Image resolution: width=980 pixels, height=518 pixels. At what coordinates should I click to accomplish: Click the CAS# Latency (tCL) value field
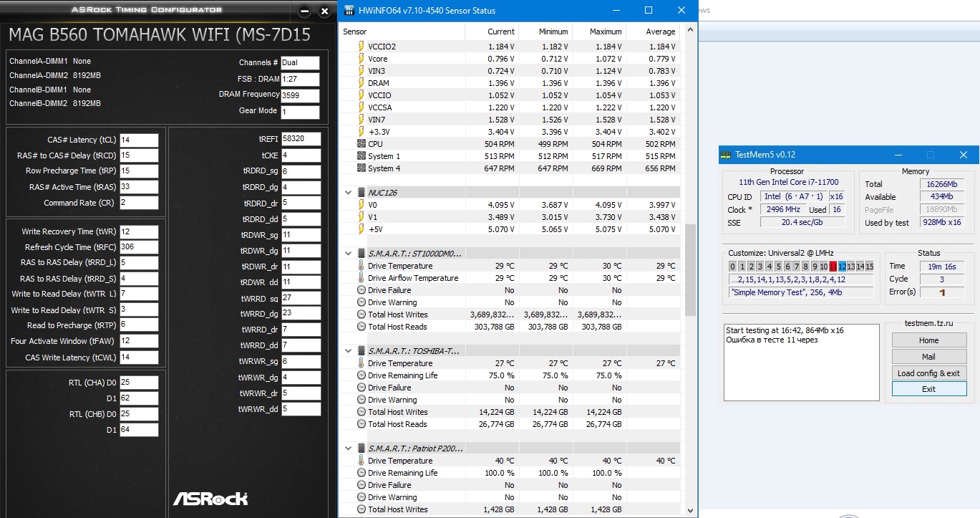[139, 140]
